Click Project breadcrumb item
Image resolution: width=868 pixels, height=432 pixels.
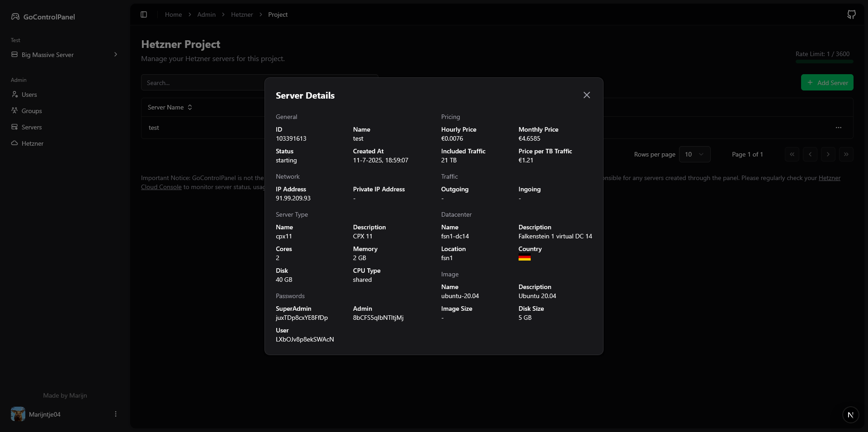click(x=278, y=14)
